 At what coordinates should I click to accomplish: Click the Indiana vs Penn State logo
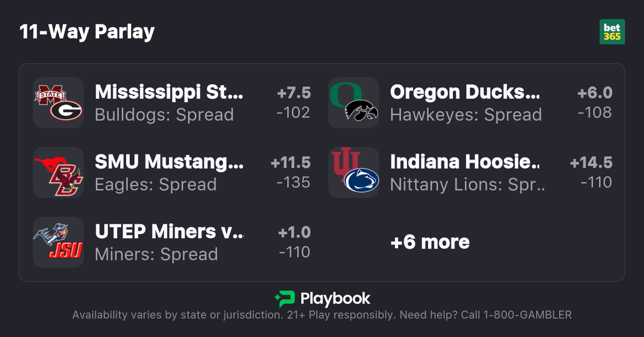click(x=354, y=172)
